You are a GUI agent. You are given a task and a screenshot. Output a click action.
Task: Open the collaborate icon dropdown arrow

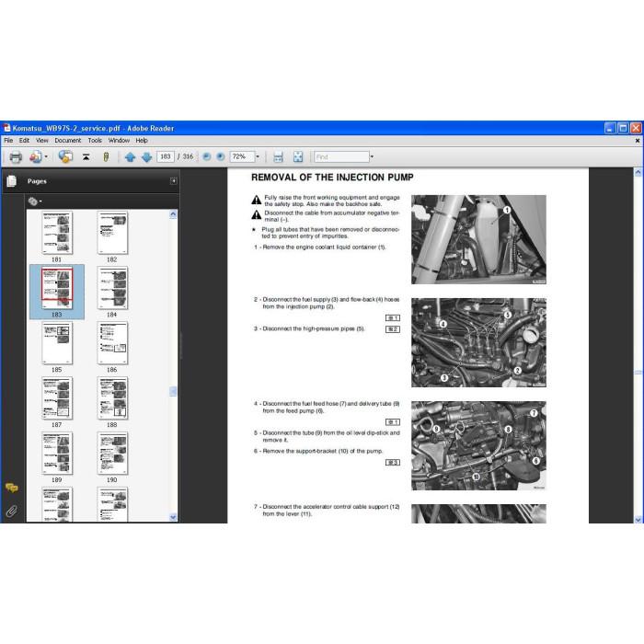[x=46, y=157]
